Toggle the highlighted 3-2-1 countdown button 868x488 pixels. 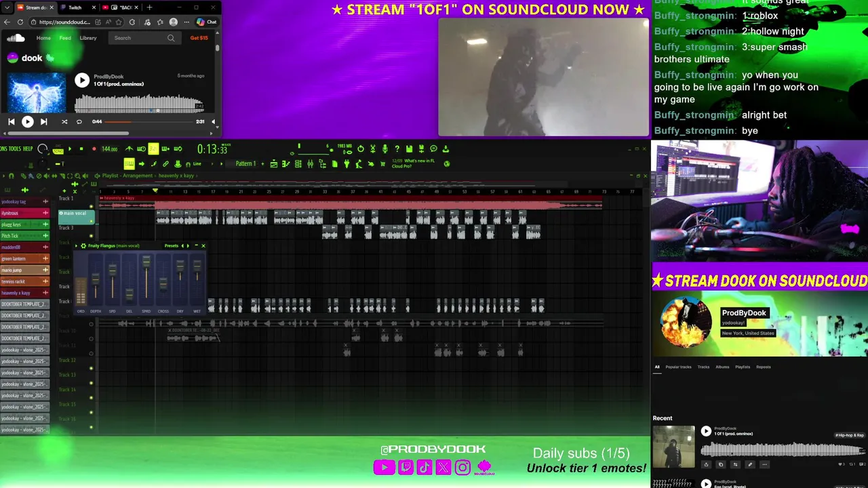coord(153,149)
